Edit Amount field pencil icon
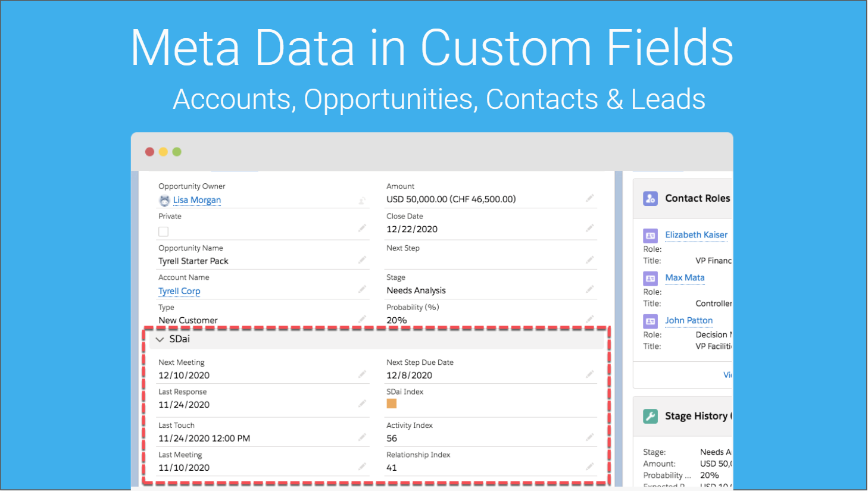868x491 pixels. pyautogui.click(x=590, y=198)
